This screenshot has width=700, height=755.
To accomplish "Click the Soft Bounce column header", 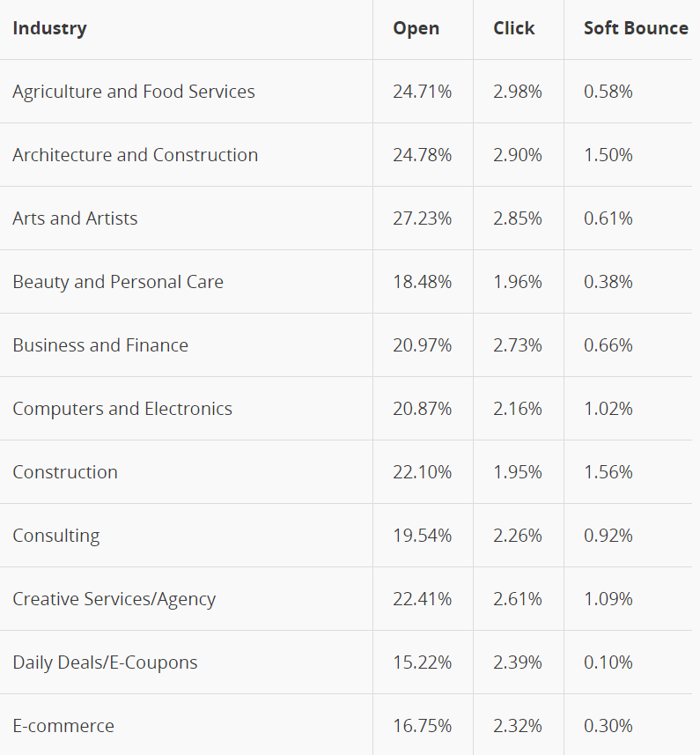I will (636, 28).
